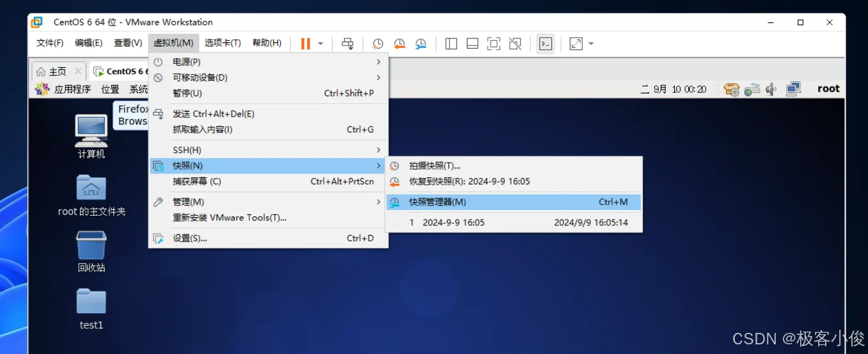Click the Unity mode toolbar icon
The image size is (868, 354).
(x=515, y=44)
